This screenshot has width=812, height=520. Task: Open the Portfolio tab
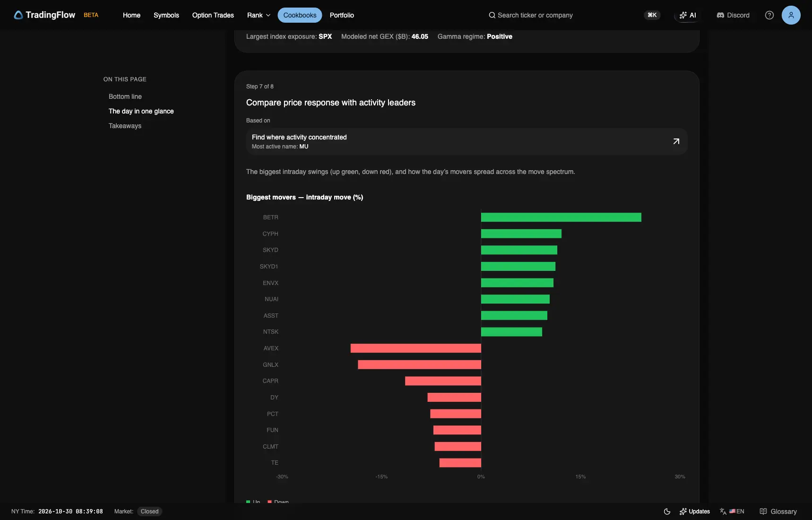[x=342, y=15]
